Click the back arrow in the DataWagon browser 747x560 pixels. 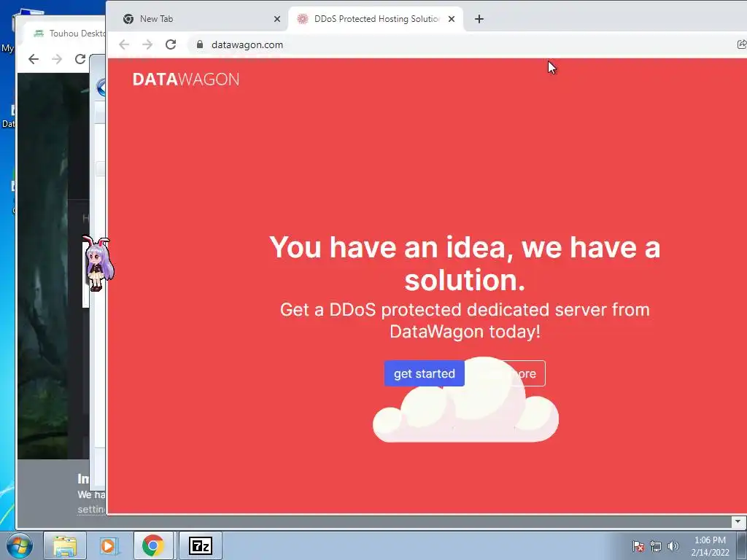point(124,44)
